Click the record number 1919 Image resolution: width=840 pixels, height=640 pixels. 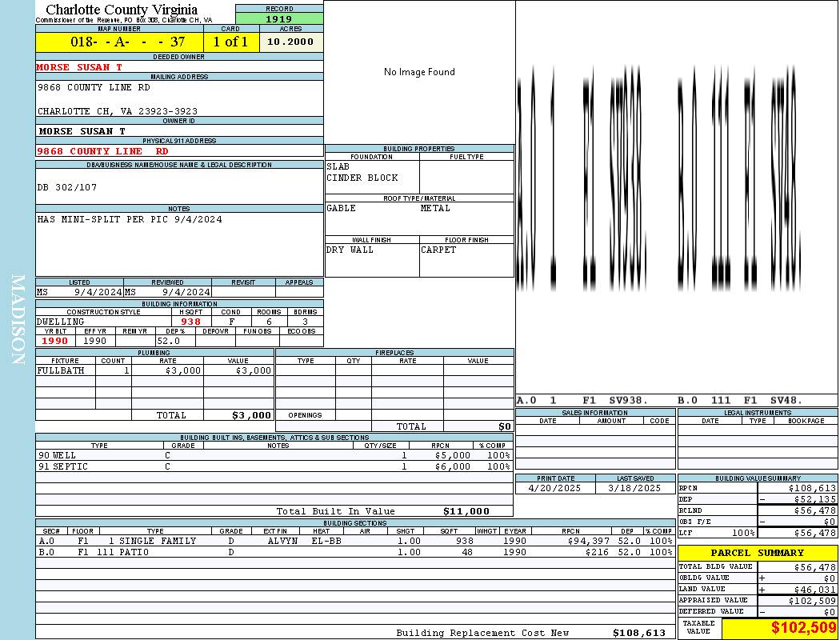(279, 18)
